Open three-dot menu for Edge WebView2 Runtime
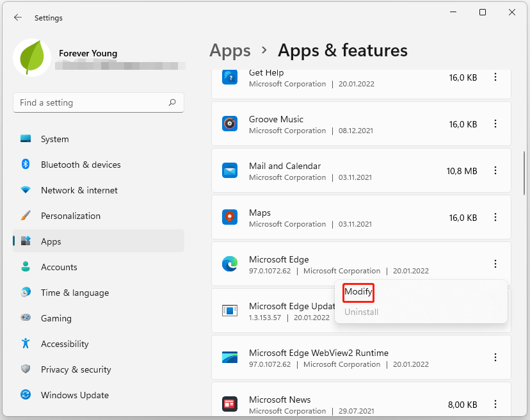Viewport: 530px width, 420px height. [495, 357]
